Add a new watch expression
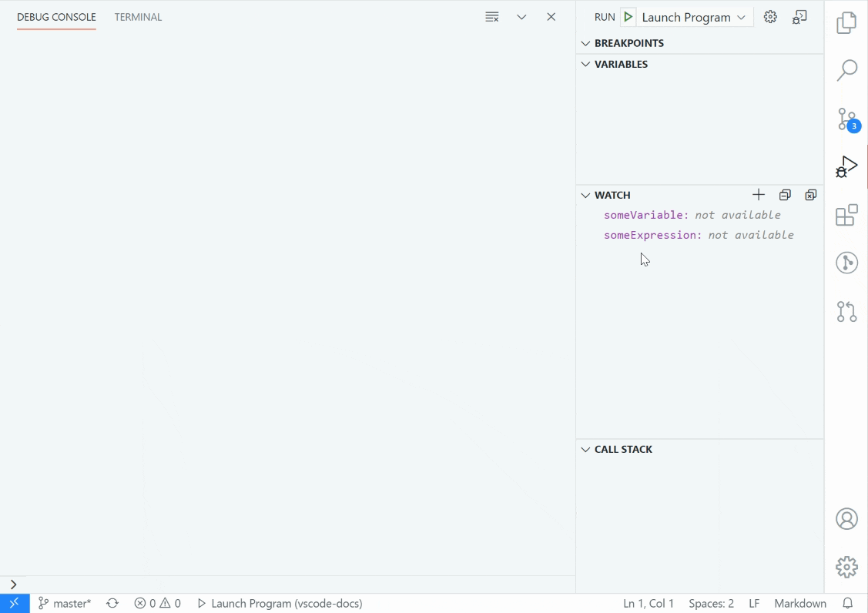868x613 pixels. [x=759, y=195]
